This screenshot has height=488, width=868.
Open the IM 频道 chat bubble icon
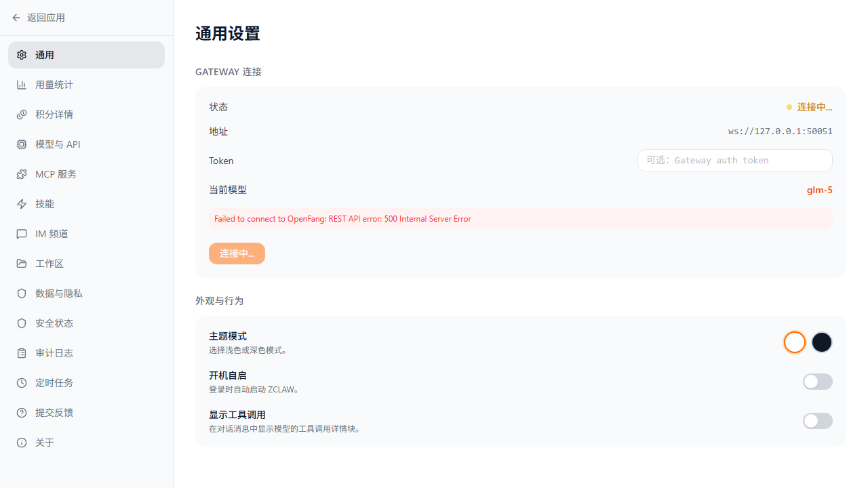pyautogui.click(x=22, y=234)
